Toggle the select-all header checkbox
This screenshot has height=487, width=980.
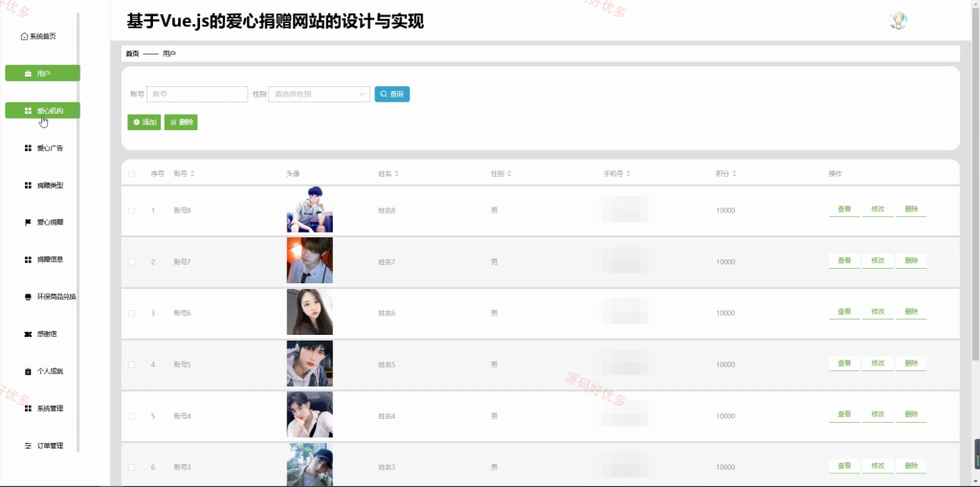[x=131, y=174]
